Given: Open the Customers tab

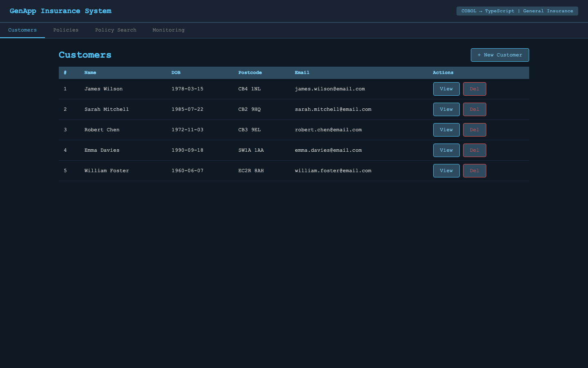Looking at the screenshot, I should 22,30.
